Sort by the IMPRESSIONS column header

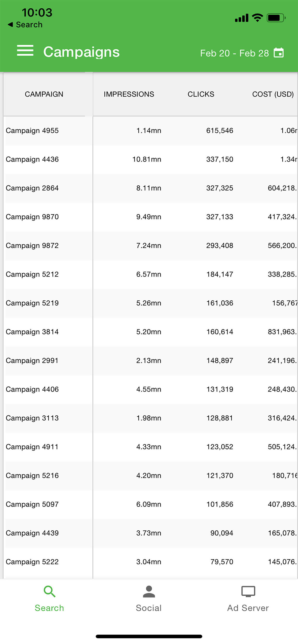point(129,94)
